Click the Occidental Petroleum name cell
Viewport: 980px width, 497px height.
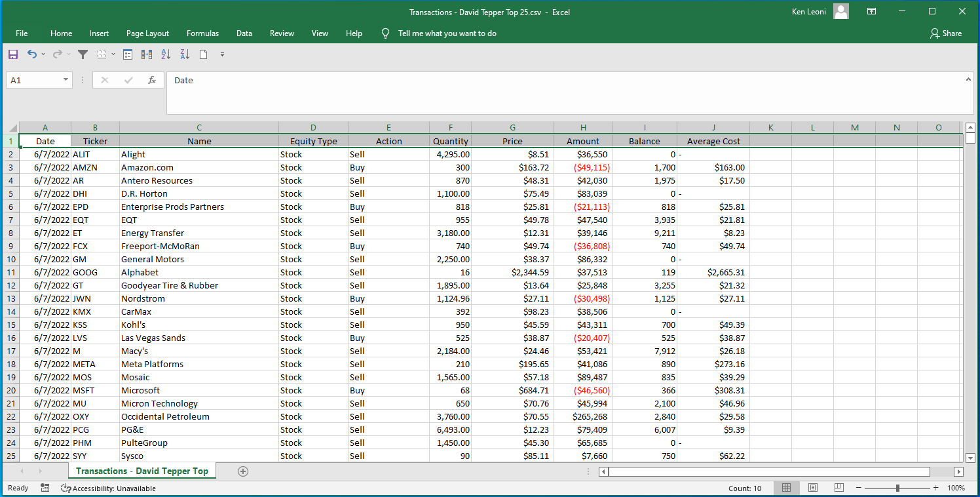pyautogui.click(x=199, y=416)
